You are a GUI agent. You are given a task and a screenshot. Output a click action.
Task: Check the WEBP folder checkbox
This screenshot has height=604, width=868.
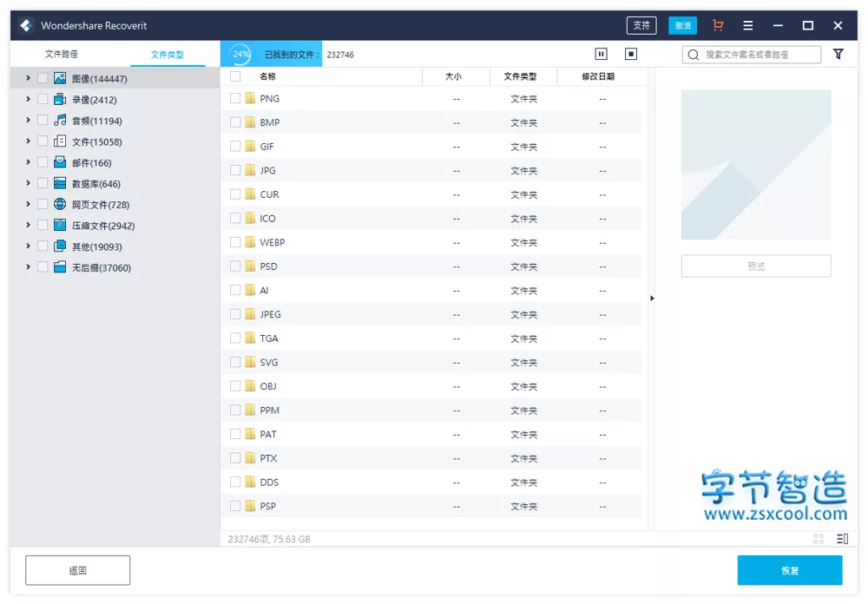[x=235, y=242]
